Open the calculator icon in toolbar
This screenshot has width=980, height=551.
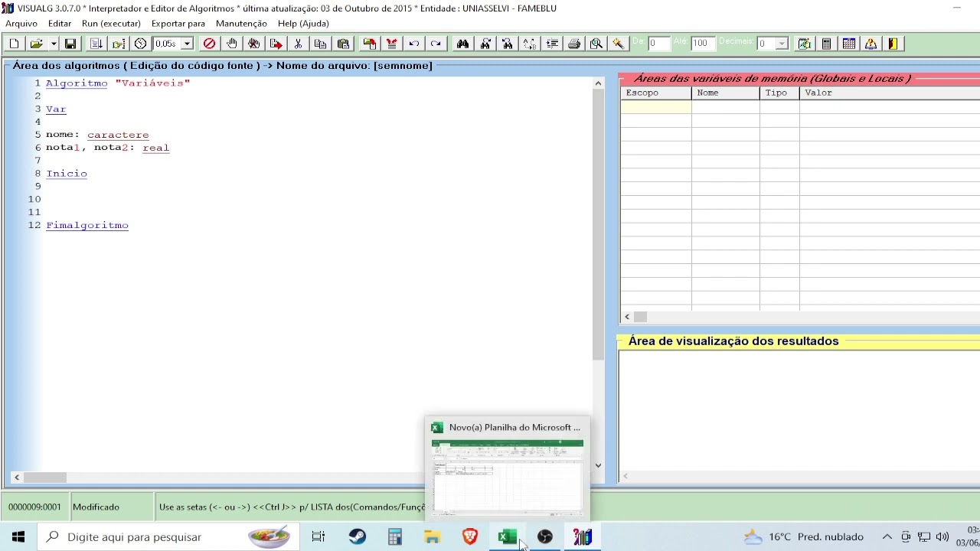pyautogui.click(x=826, y=44)
